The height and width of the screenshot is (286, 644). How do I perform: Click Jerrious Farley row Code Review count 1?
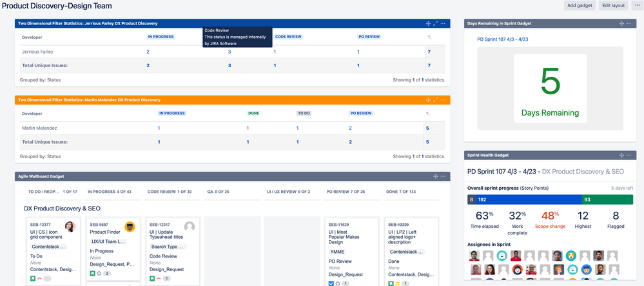[x=275, y=52]
